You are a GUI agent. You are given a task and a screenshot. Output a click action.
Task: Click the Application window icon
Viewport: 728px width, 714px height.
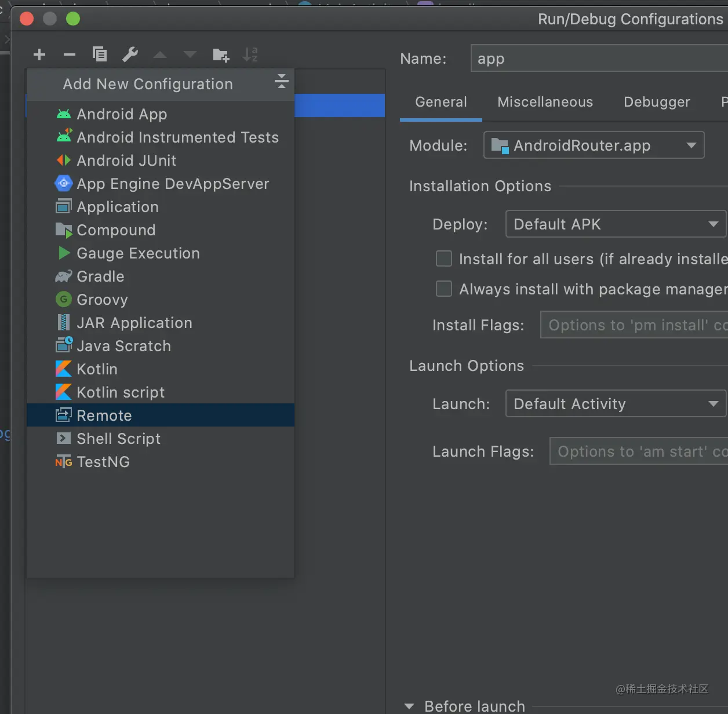click(x=64, y=206)
